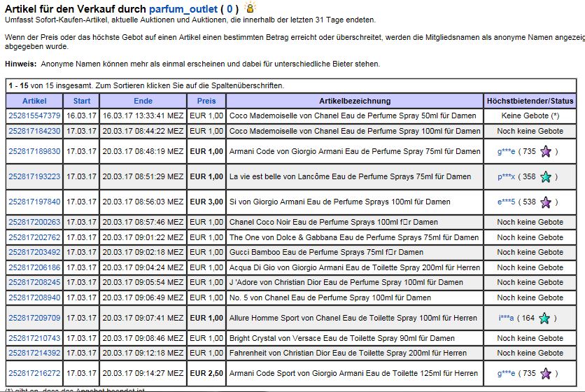Select 'Acqua Di Gio von Giorgio Armani' description
Image resolution: width=585 pixels, height=392 pixels.
click(x=355, y=267)
